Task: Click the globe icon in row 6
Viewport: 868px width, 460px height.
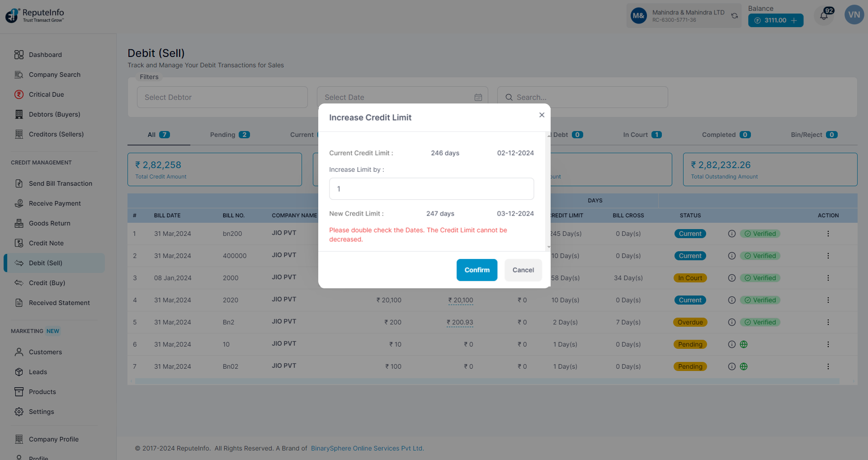Action: coord(744,344)
